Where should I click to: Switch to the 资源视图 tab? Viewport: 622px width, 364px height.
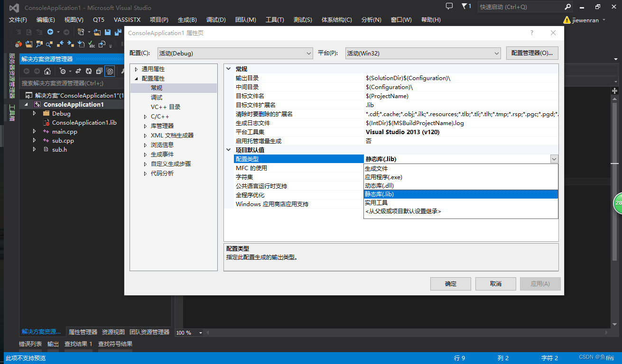(113, 332)
